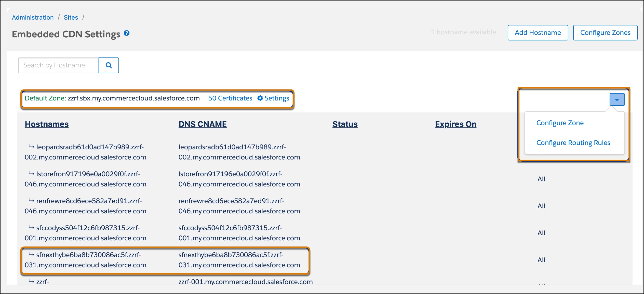Viewport: 644px width, 294px height.
Task: Click 'All' in the sfccodyss504f12c6fb987315 row
Action: (541, 233)
